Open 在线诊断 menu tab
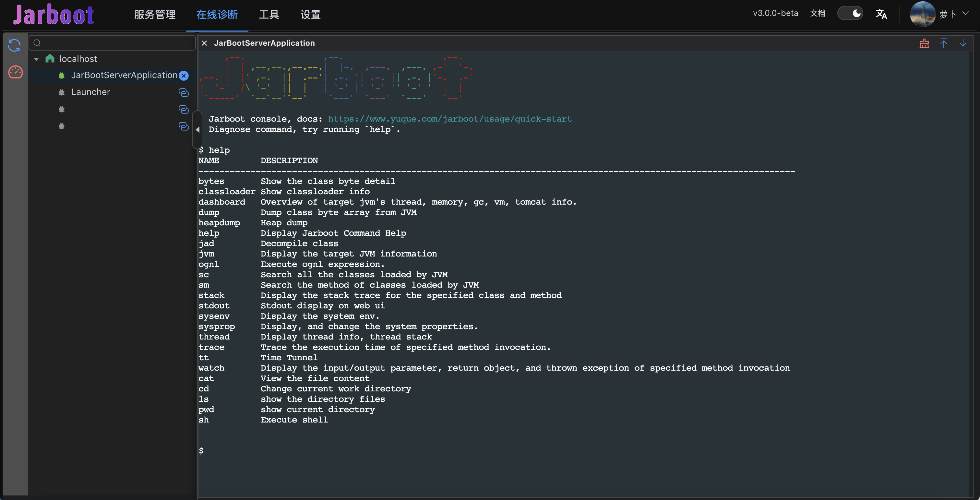980x500 pixels. (x=217, y=15)
